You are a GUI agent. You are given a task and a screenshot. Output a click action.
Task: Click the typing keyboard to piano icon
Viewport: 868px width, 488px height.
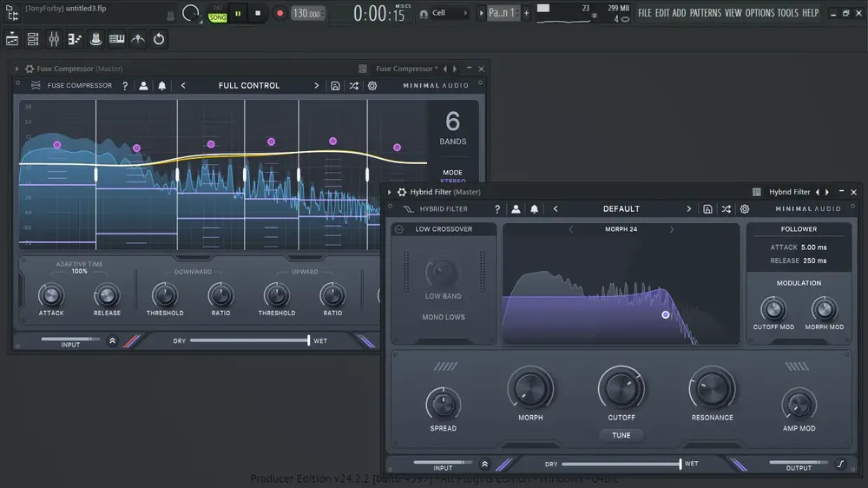tap(117, 39)
